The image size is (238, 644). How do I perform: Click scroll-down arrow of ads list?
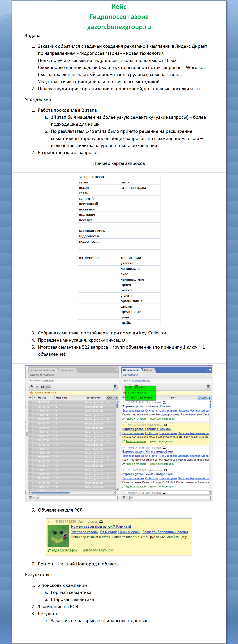click(210, 493)
